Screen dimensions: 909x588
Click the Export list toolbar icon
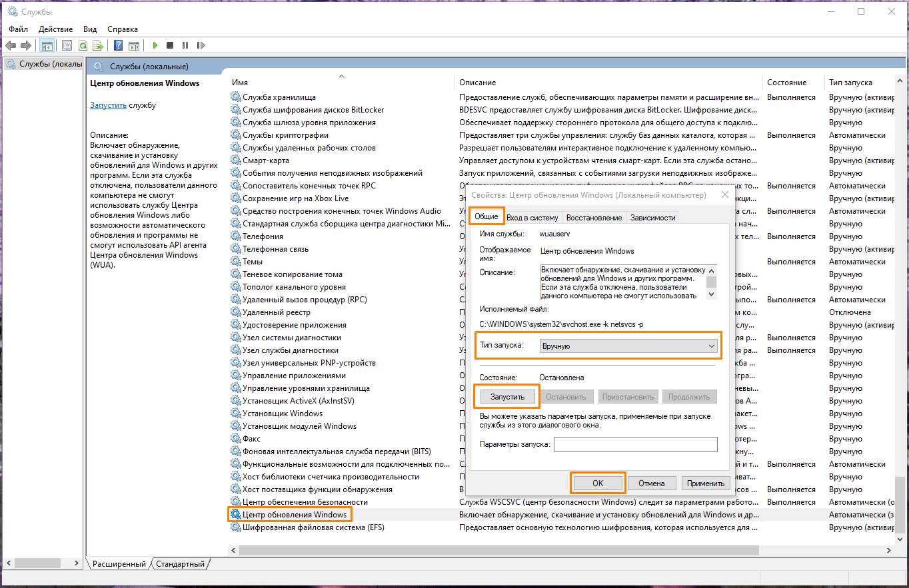tap(98, 45)
